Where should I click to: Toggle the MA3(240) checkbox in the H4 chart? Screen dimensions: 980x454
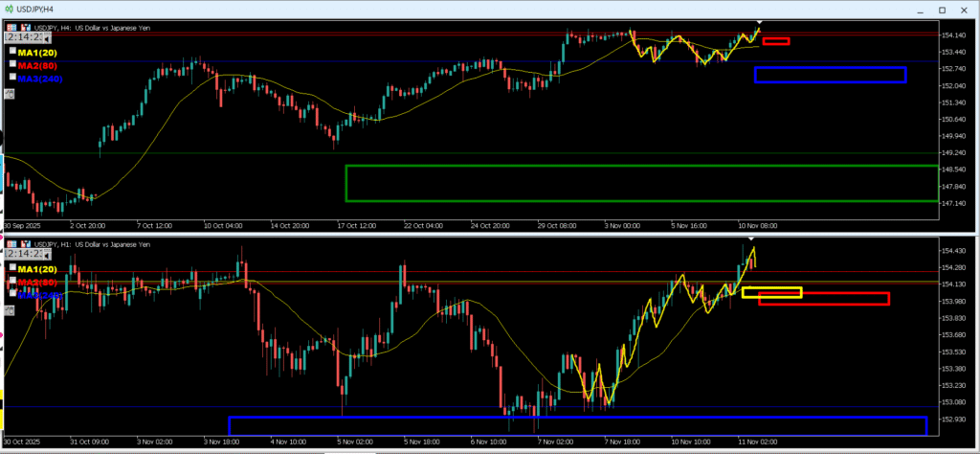point(13,79)
